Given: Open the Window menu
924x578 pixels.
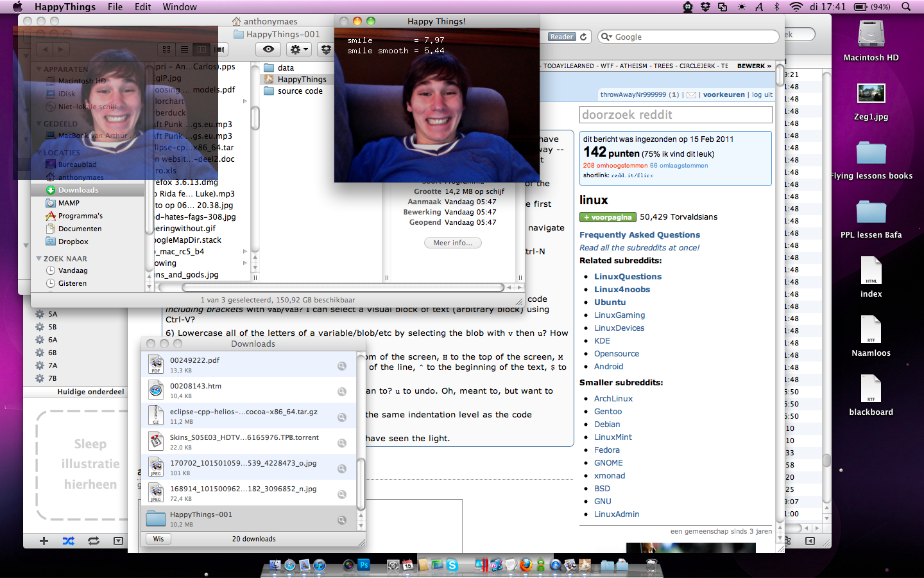Looking at the screenshot, I should point(180,7).
